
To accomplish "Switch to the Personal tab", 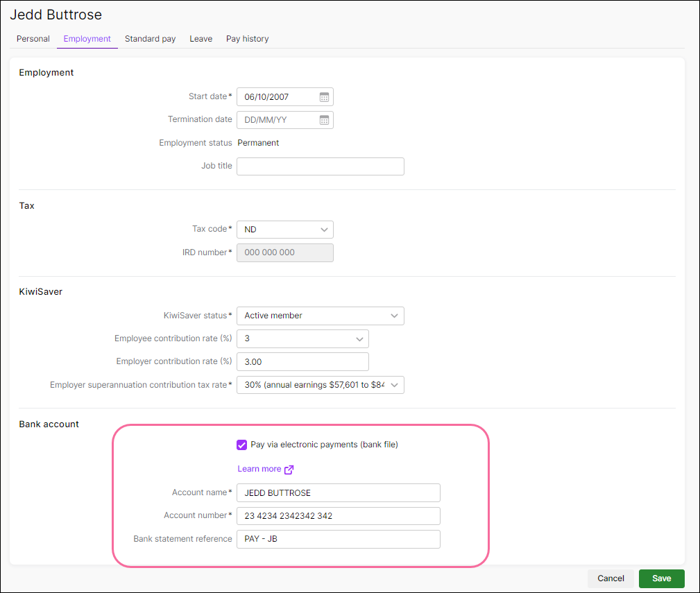I will pos(33,39).
